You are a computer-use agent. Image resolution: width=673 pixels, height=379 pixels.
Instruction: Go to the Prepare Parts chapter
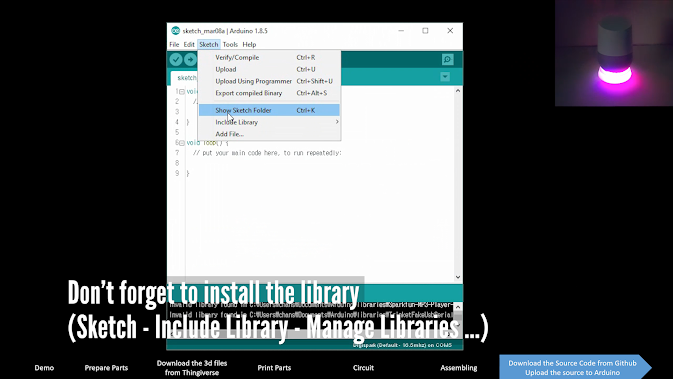coord(106,368)
